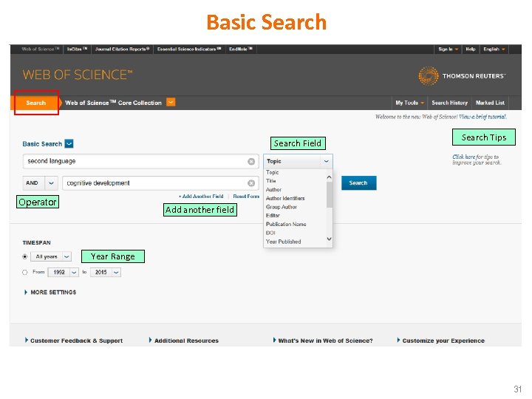This screenshot has width=532, height=399.
Task: Open the 2015 end year dropdown
Action: [x=104, y=272]
